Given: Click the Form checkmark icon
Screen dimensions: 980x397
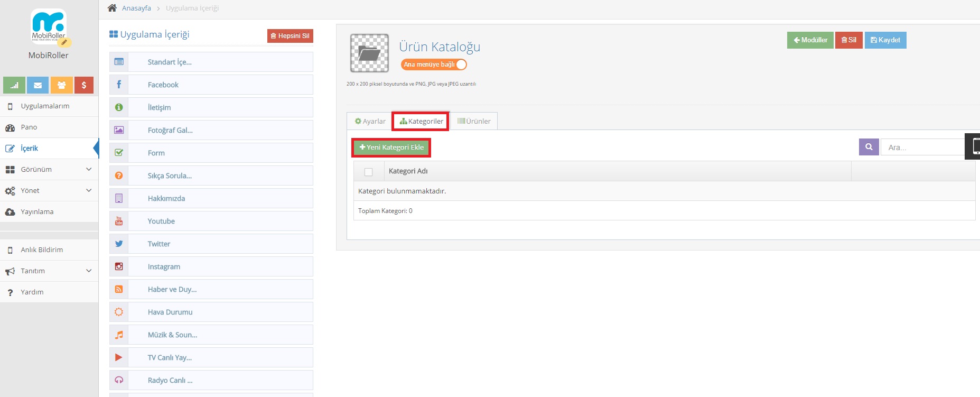Looking at the screenshot, I should click(119, 153).
